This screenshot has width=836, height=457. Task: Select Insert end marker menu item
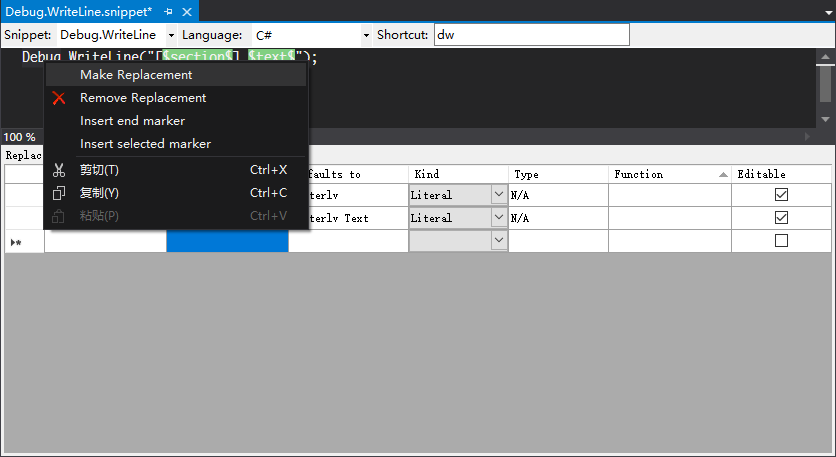click(132, 121)
